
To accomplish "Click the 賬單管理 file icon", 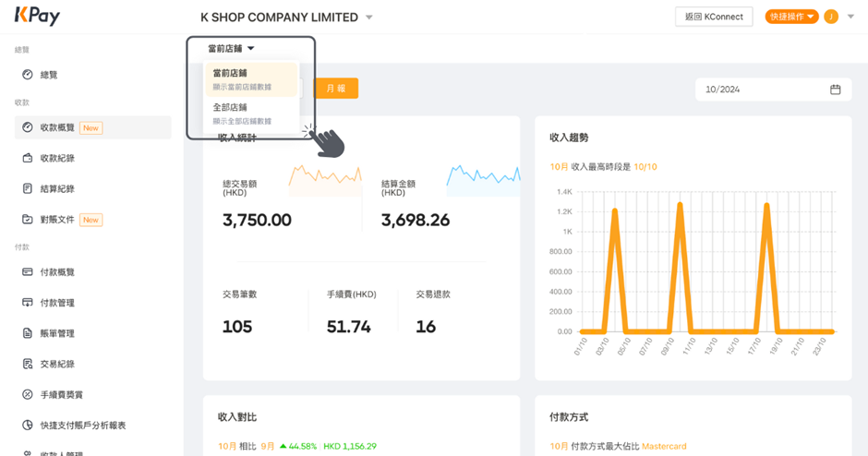I will tap(27, 333).
